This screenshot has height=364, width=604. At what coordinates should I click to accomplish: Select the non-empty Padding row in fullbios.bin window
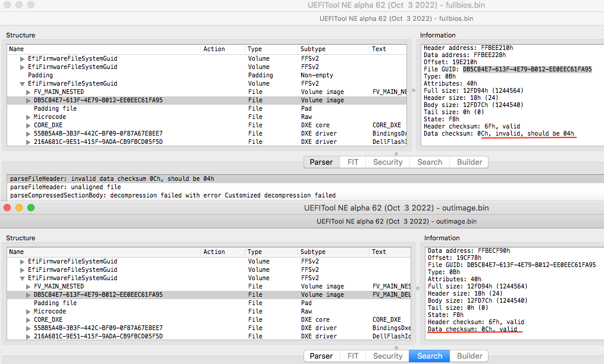click(x=207, y=75)
